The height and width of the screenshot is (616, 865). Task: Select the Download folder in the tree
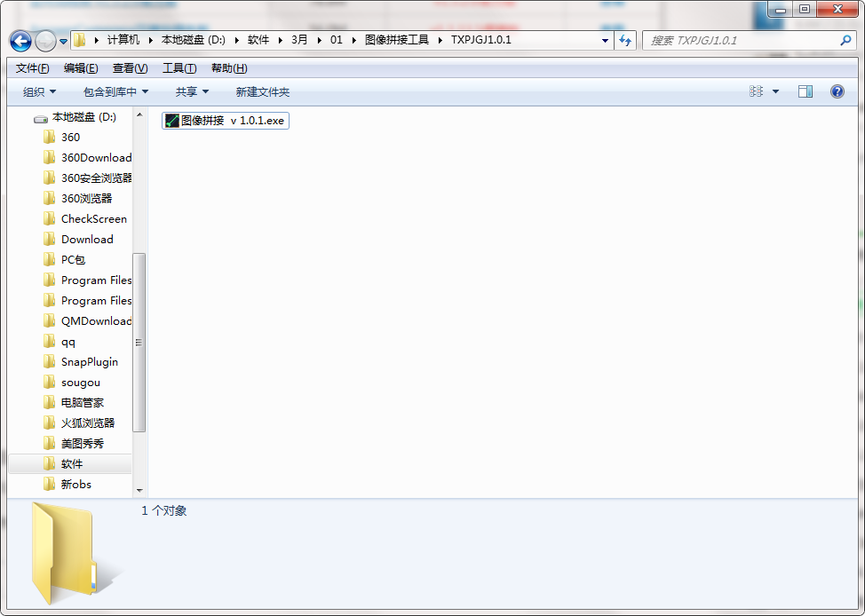pos(78,240)
